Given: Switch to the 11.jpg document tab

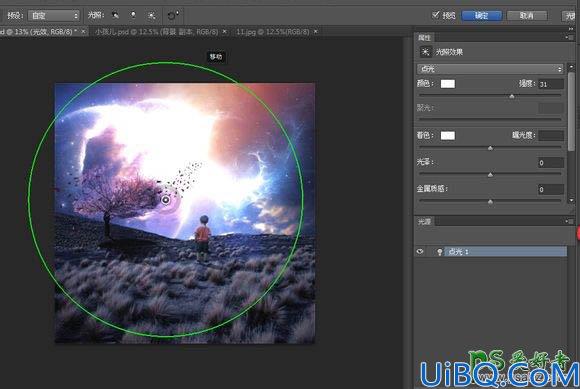Looking at the screenshot, I should (x=273, y=32).
